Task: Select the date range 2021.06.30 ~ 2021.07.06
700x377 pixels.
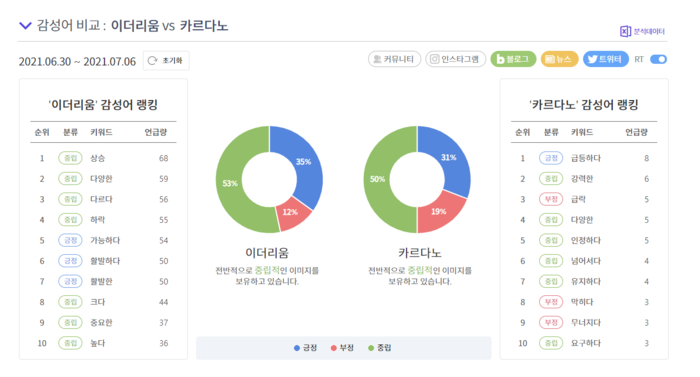Action: point(77,61)
